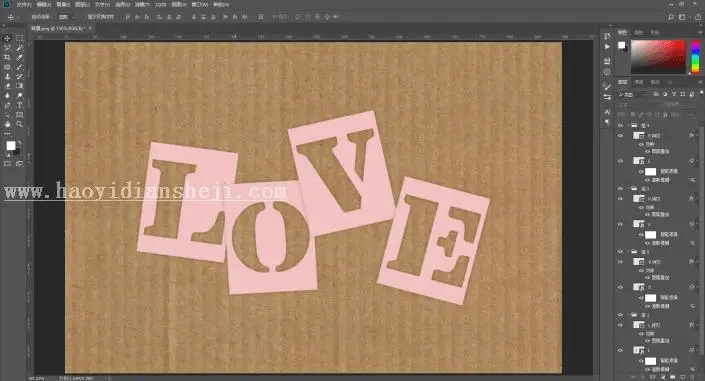705x381 pixels.
Task: Select the Gradient tool
Action: 19,86
